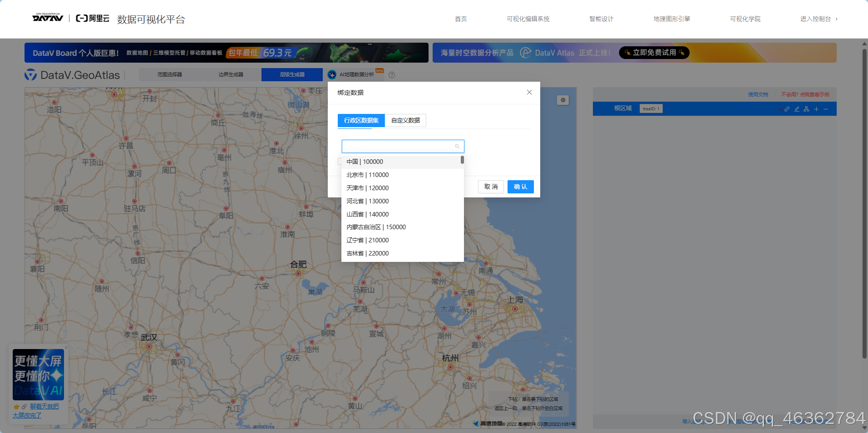Choose 山西省 | 140000 from the list
The width and height of the screenshot is (868, 433).
tap(403, 214)
